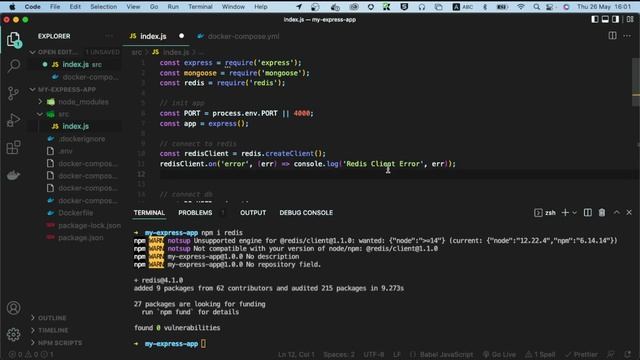Select the Terminal panel tab

[x=149, y=213]
